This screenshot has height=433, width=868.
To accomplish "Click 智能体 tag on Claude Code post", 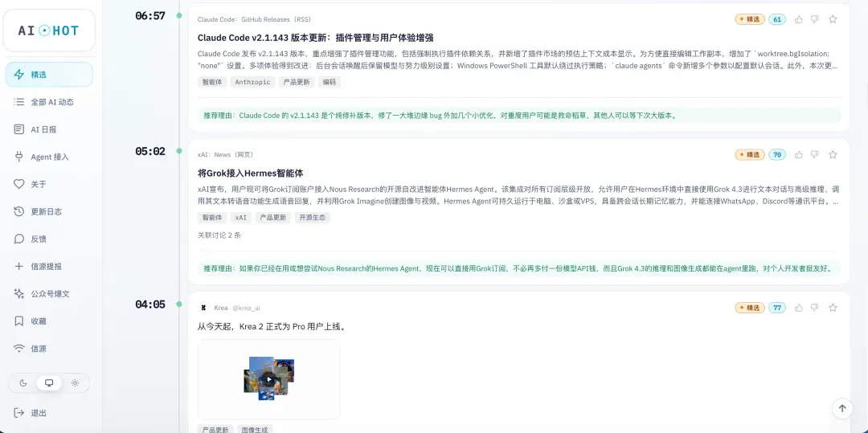I will [x=212, y=82].
